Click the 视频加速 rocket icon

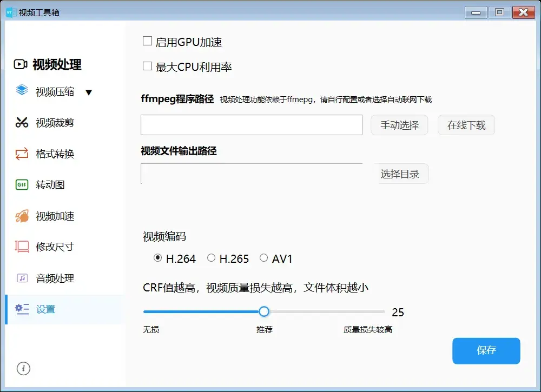coord(22,216)
